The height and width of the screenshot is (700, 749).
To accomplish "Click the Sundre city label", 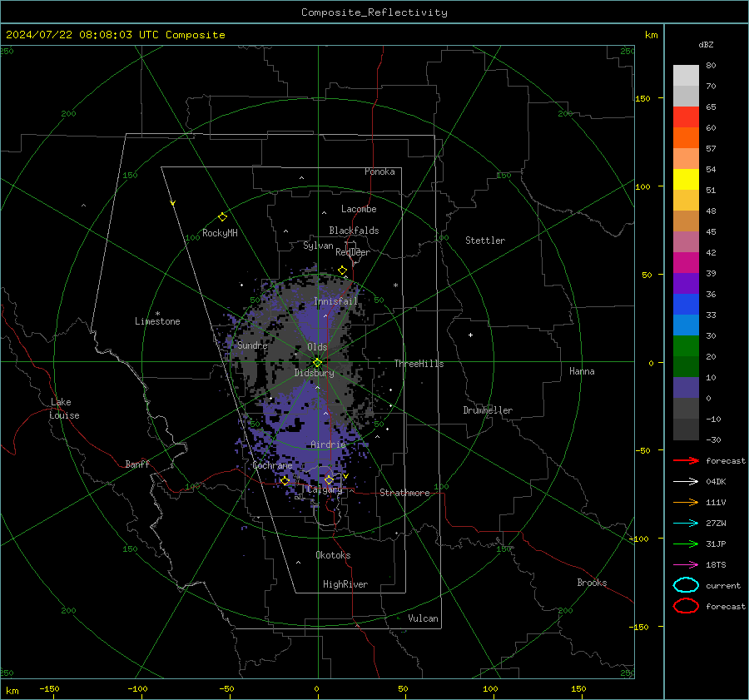I will pyautogui.click(x=252, y=345).
